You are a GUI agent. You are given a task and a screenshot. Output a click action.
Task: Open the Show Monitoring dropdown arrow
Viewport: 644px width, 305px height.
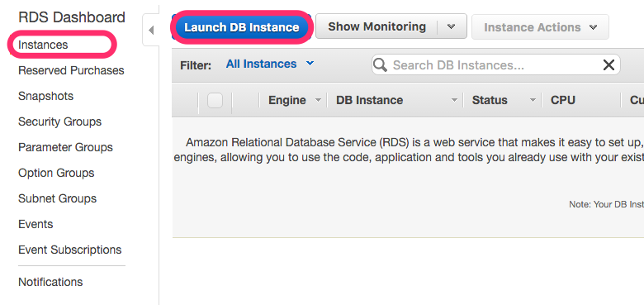click(451, 26)
